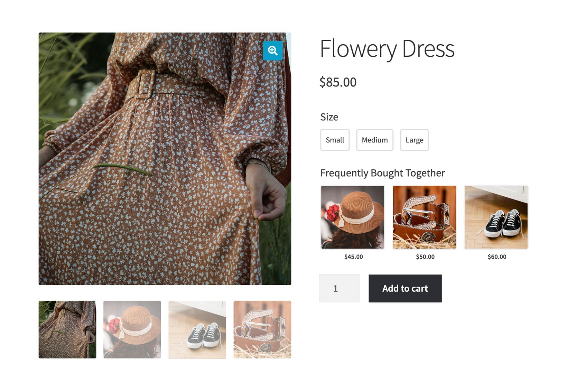Choose the Medium size option

pos(375,140)
